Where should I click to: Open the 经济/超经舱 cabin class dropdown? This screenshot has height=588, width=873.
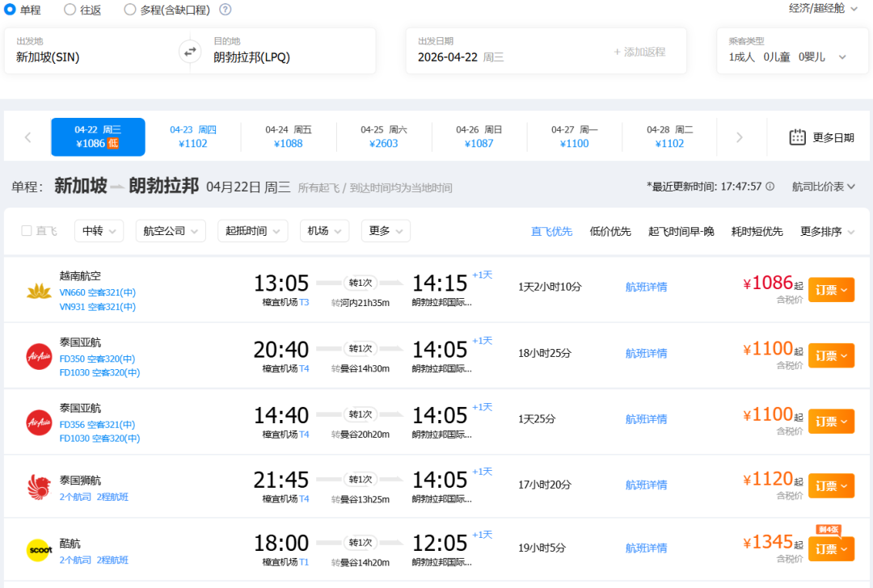pos(823,9)
